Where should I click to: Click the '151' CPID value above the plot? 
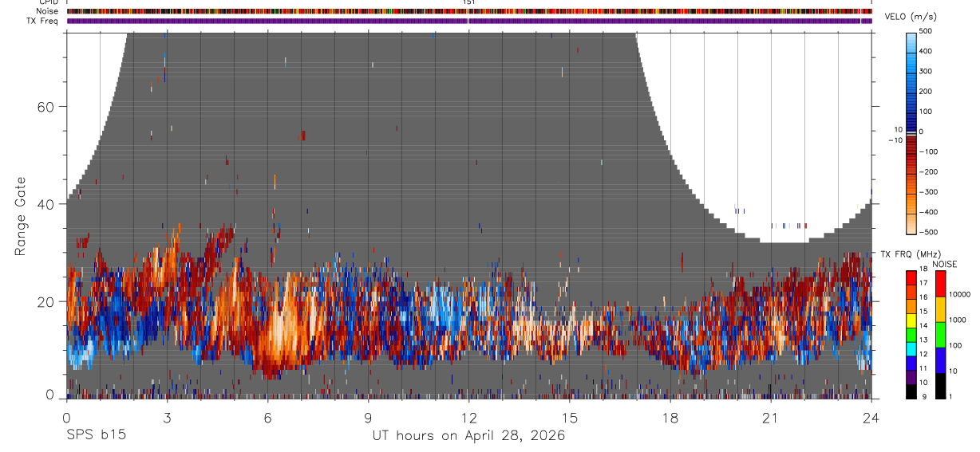point(469,2)
